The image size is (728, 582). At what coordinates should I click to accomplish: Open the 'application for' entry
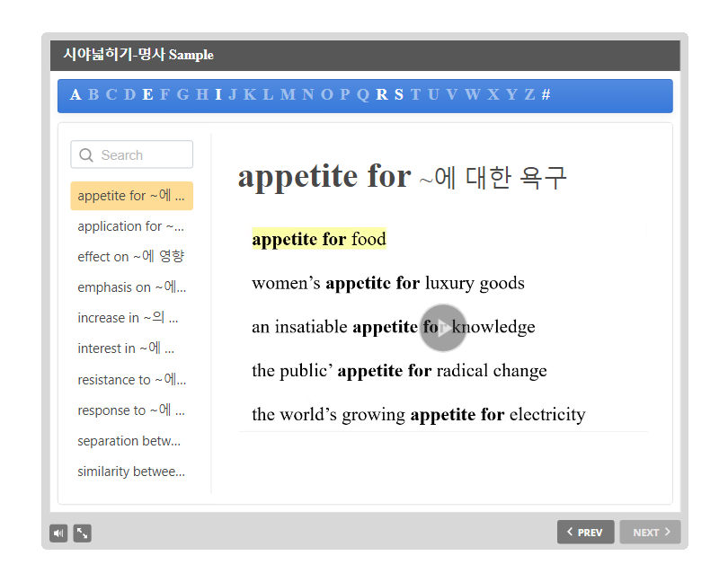point(131,226)
